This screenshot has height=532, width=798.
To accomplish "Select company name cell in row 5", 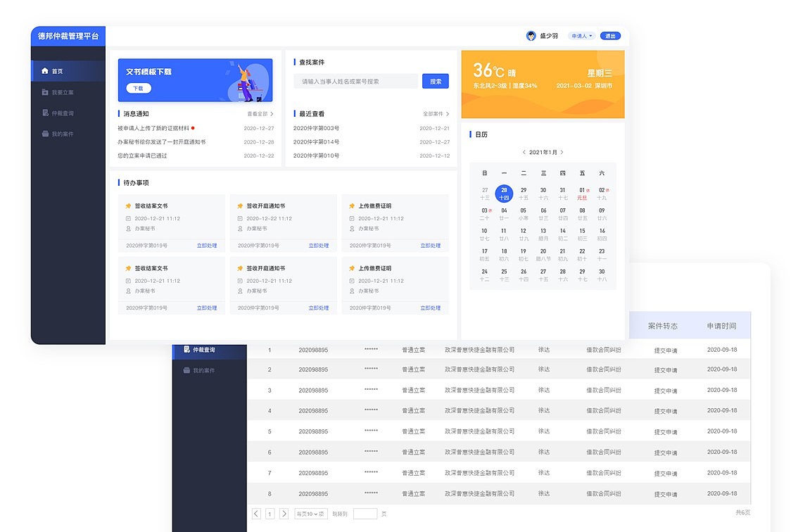I will [x=479, y=431].
